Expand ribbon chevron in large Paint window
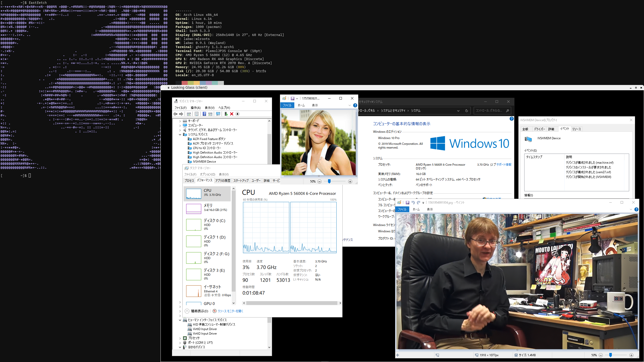644x362 pixels. point(631,209)
